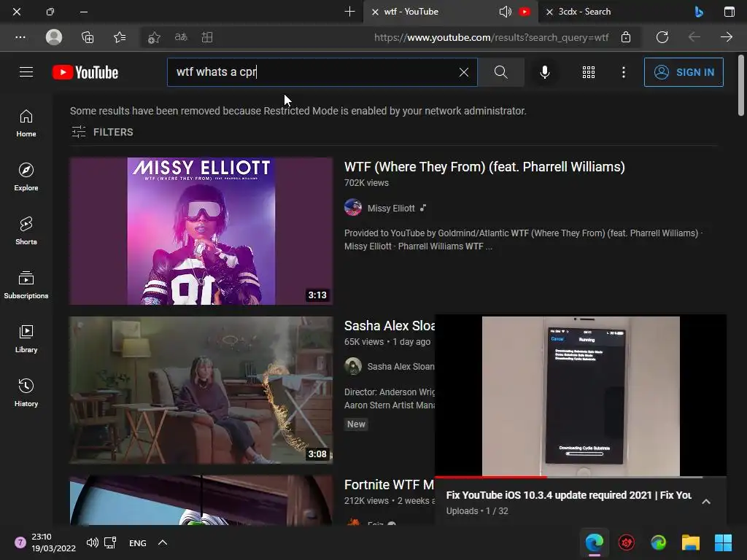Seek using the miniplayer progress bar
Viewport: 747px width, 560px height.
click(x=581, y=477)
